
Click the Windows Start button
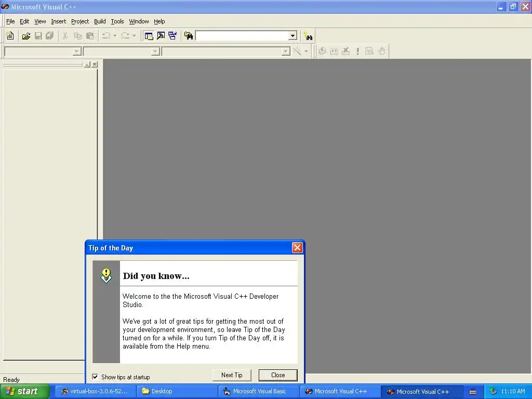[x=24, y=391]
